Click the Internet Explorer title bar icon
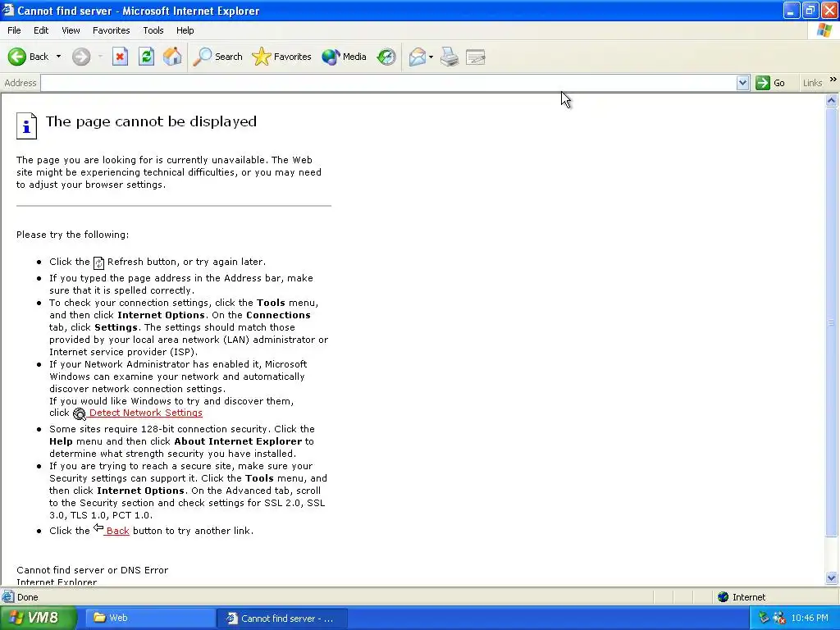The image size is (840, 630). tap(7, 10)
